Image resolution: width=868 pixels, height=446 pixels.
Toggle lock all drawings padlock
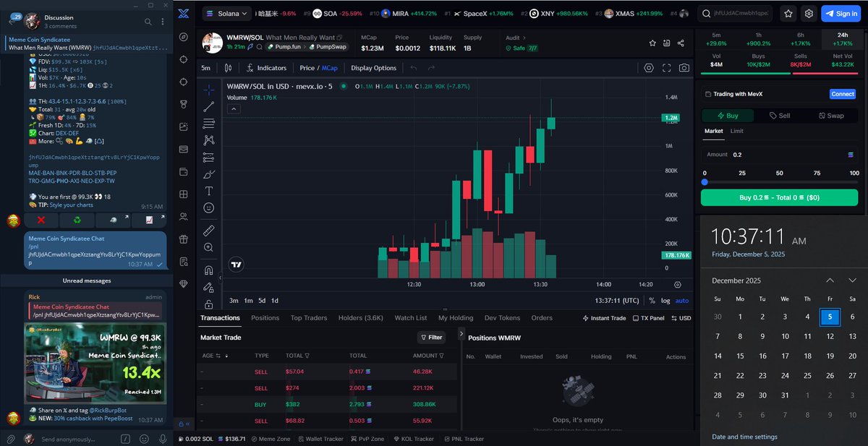pyautogui.click(x=209, y=304)
